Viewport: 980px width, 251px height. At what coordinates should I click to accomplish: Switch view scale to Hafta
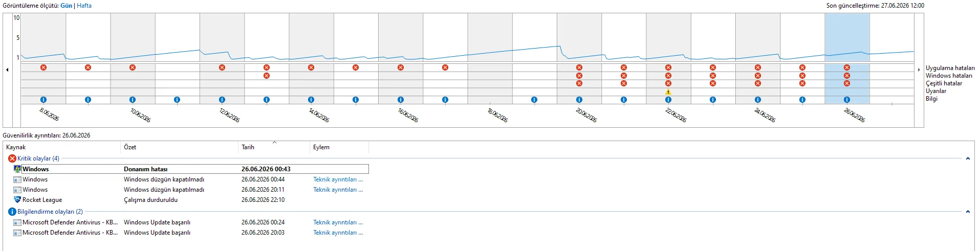click(x=84, y=6)
